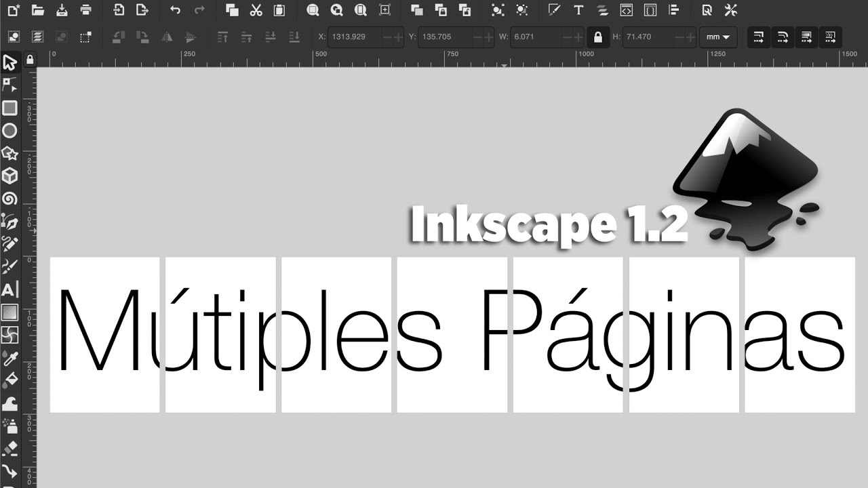Select the Selector arrow tool

9,63
